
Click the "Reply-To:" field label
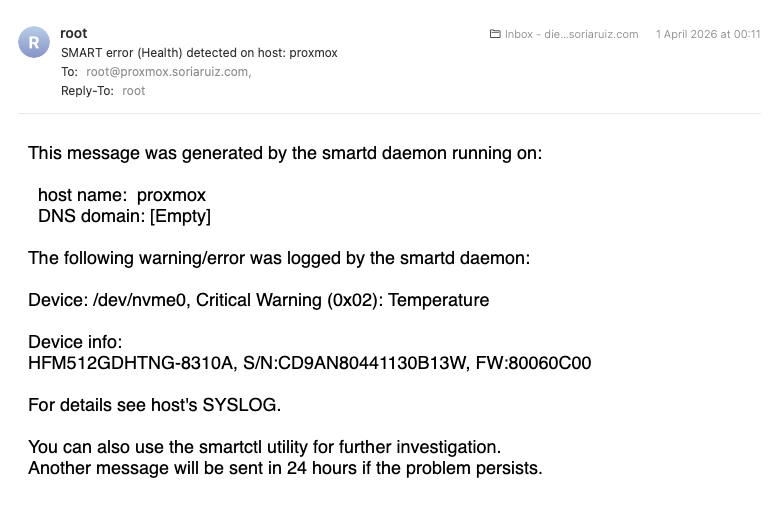pyautogui.click(x=88, y=91)
